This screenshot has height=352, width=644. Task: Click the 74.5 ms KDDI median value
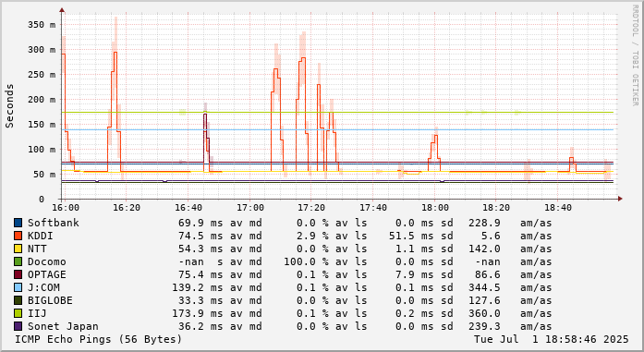200,236
